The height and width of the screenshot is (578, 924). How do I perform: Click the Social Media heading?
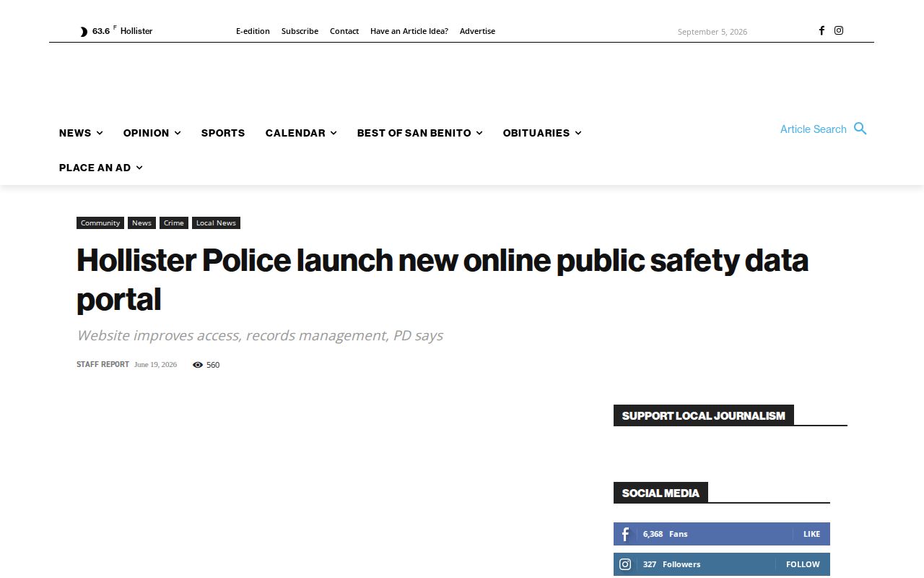click(x=661, y=493)
